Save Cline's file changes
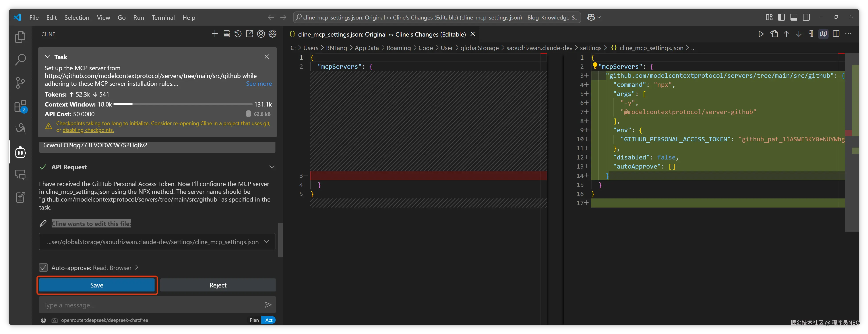This screenshot has width=868, height=334. click(x=97, y=285)
